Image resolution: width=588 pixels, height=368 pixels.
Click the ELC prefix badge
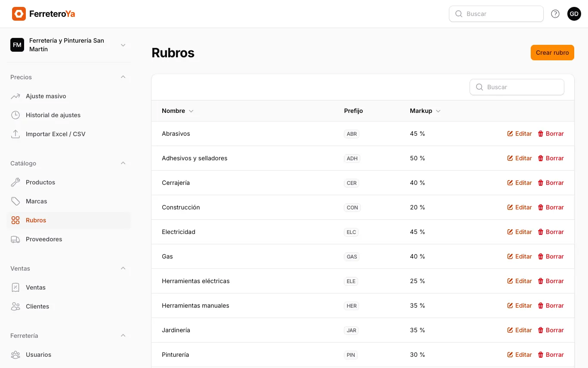point(351,232)
